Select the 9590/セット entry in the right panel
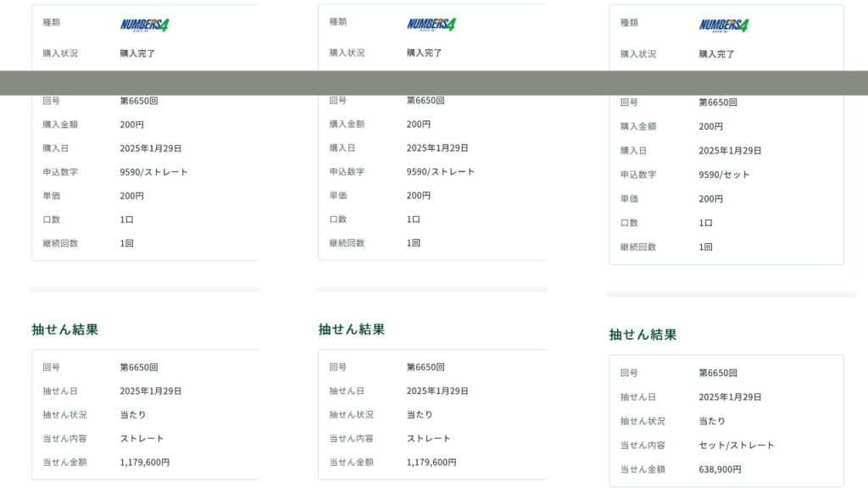Viewport: 868px width, 488px height. (724, 175)
